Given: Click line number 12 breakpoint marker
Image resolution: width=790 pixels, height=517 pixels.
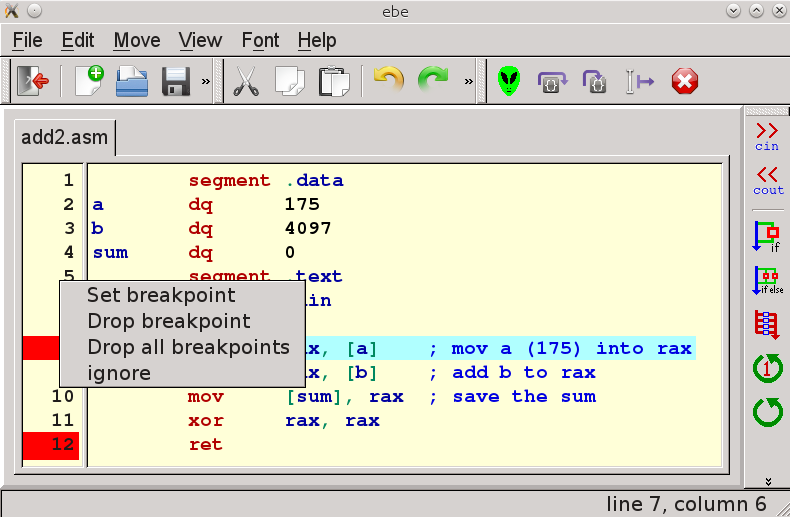Looking at the screenshot, I should (x=51, y=445).
